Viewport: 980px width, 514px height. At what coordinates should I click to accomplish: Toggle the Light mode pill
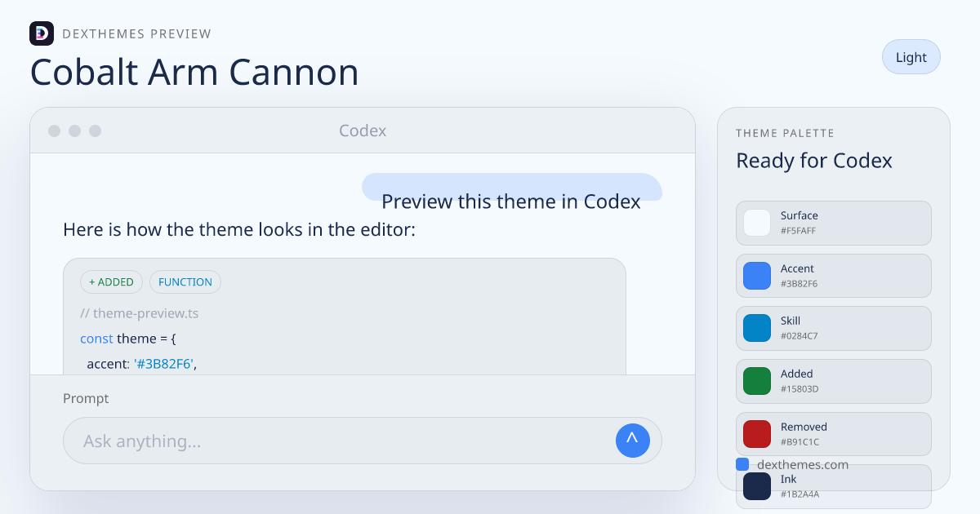[911, 57]
